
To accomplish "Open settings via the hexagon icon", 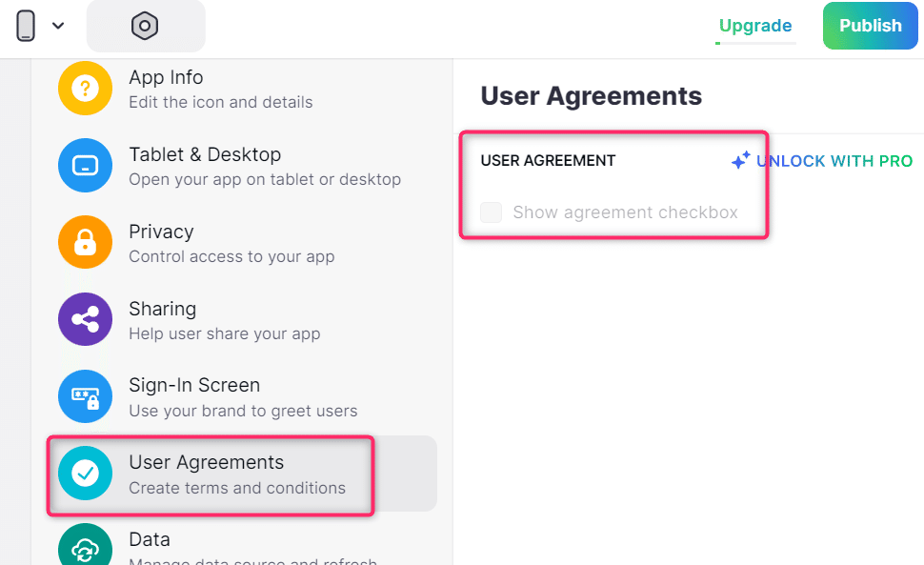I will coord(145,26).
